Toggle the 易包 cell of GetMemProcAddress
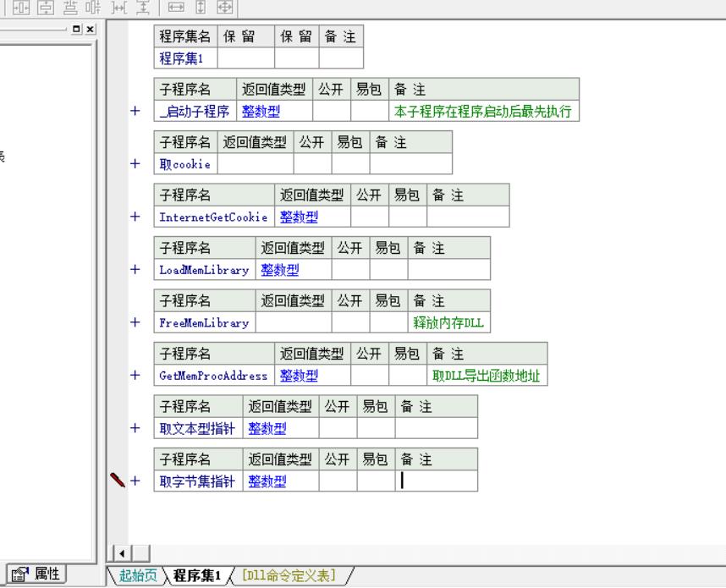This screenshot has width=726, height=588. [408, 375]
